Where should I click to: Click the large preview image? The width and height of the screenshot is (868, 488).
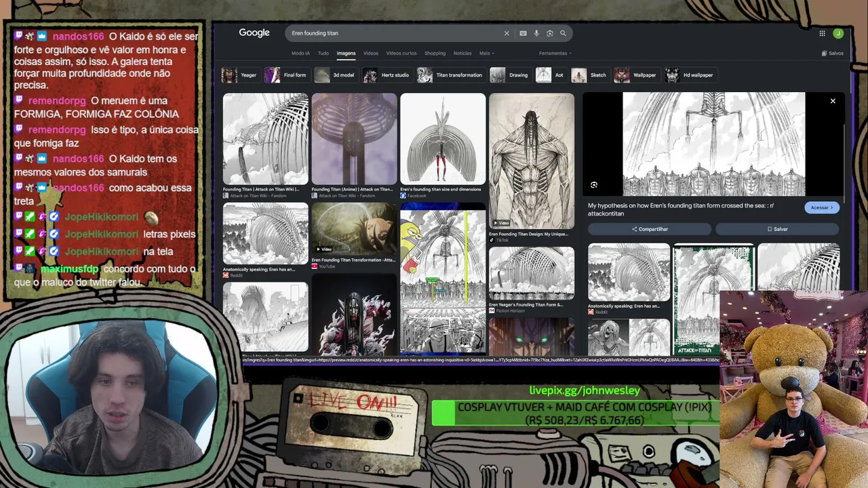[714, 144]
